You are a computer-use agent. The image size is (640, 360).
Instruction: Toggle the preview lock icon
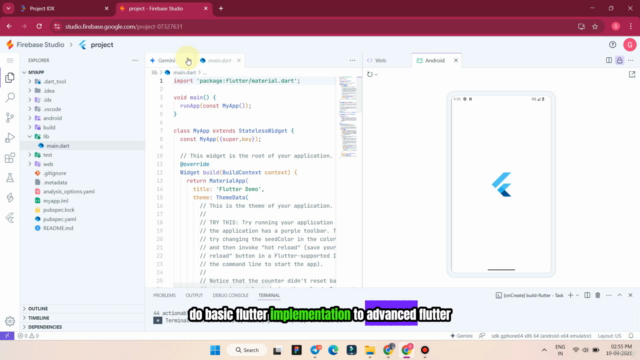[x=620, y=60]
